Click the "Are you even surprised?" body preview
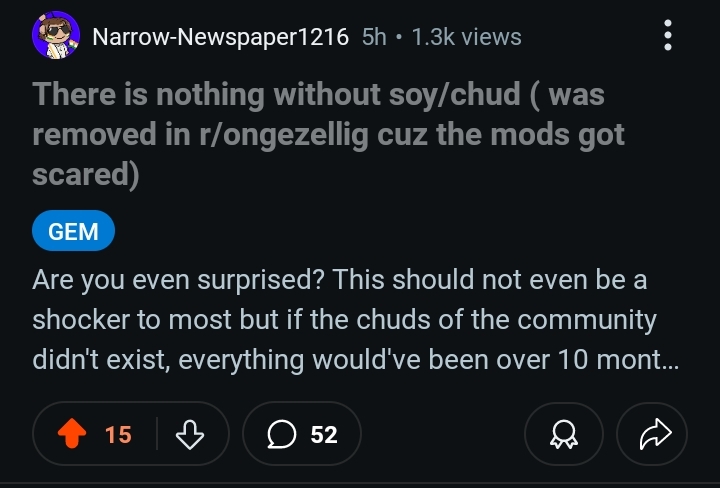Viewport: 720px width, 488px height. point(180,280)
